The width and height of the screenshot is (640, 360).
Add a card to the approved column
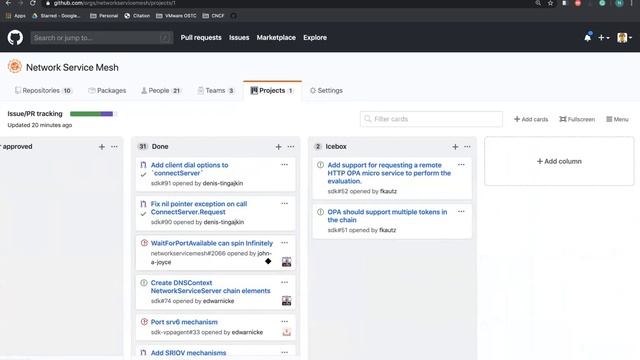pyautogui.click(x=102, y=147)
